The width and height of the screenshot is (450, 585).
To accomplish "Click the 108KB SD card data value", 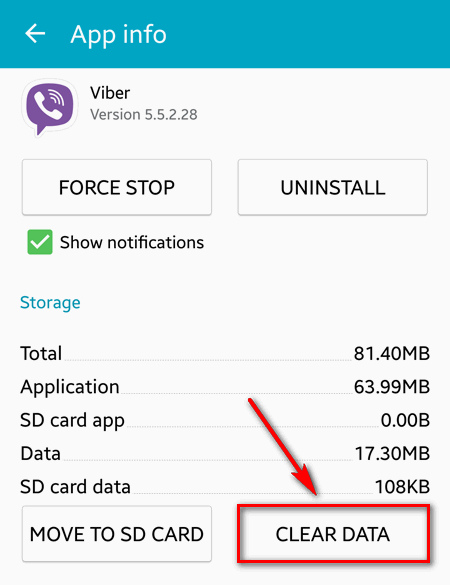I will [402, 487].
